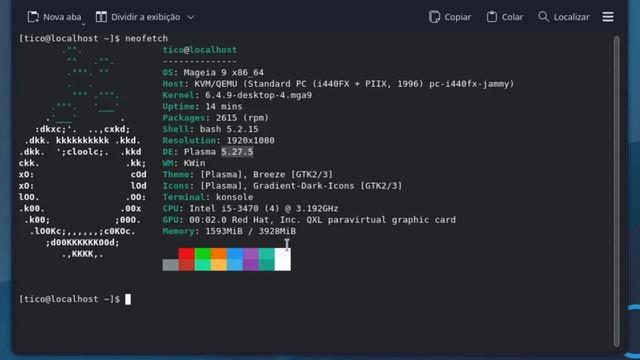Image resolution: width=640 pixels, height=360 pixels.
Task: Click the Dividir a exibição split-view icon
Action: click(x=101, y=17)
